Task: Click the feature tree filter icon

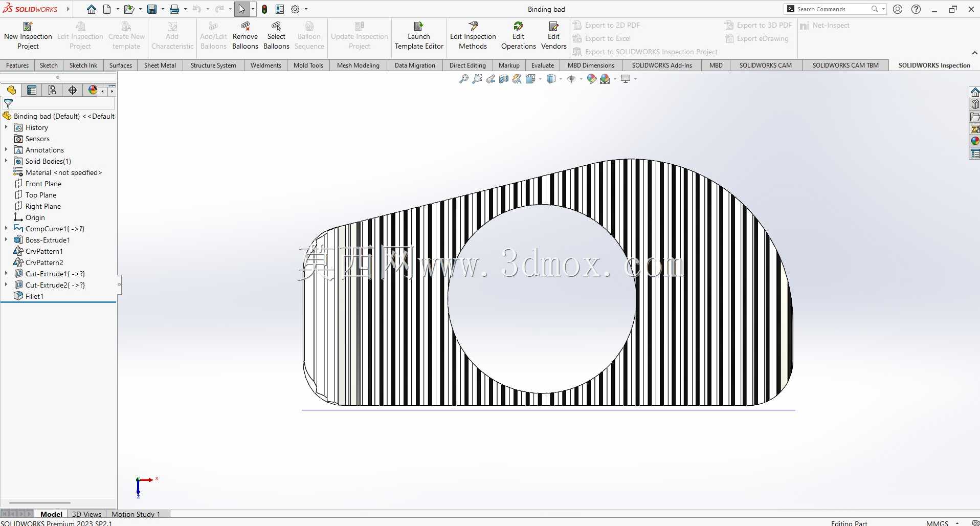Action: 8,104
